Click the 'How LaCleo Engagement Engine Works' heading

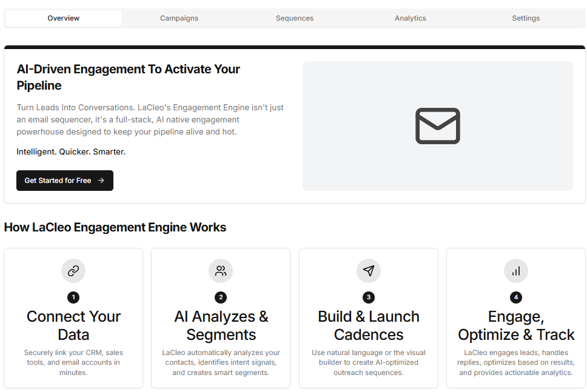pyautogui.click(x=115, y=227)
